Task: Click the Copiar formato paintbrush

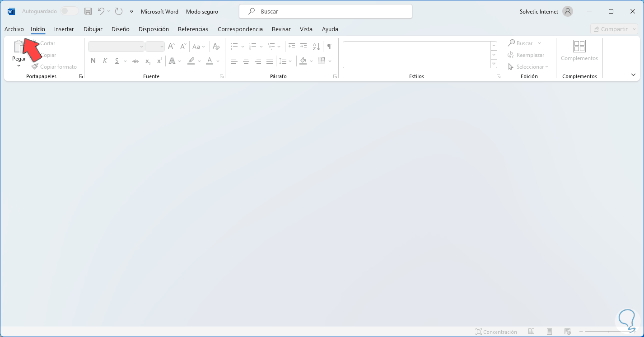Action: click(35, 66)
